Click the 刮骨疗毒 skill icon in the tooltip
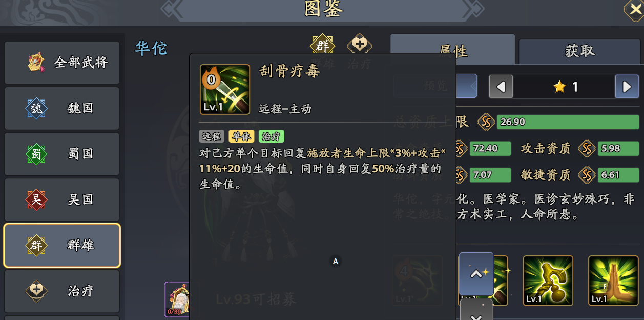 coord(225,89)
